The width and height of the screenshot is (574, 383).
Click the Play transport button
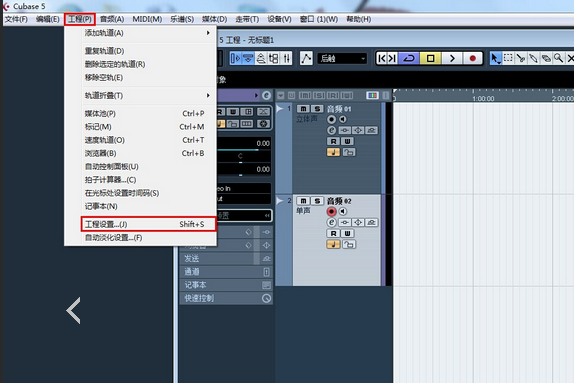click(452, 58)
